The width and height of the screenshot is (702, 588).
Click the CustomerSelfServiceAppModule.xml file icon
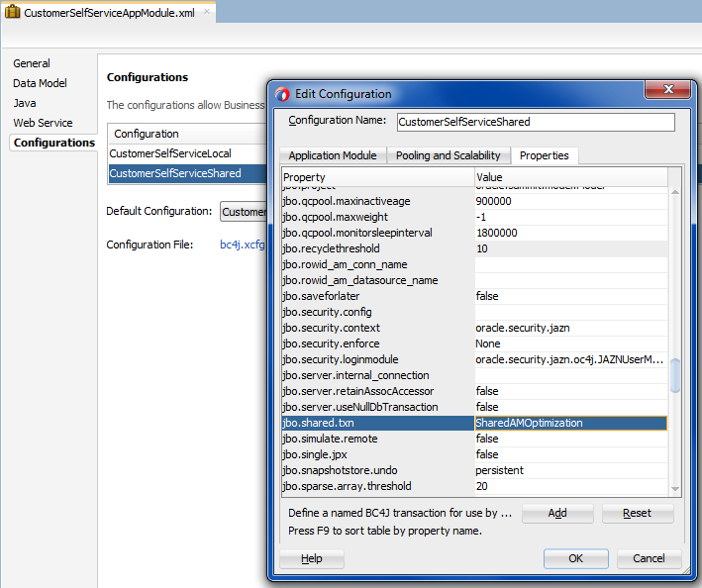pyautogui.click(x=12, y=12)
